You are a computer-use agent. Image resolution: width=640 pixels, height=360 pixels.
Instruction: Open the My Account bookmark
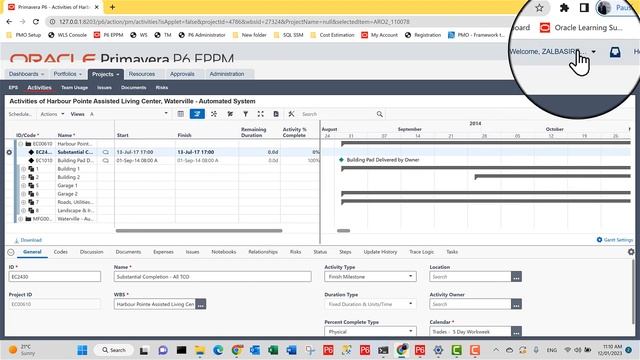(380, 35)
